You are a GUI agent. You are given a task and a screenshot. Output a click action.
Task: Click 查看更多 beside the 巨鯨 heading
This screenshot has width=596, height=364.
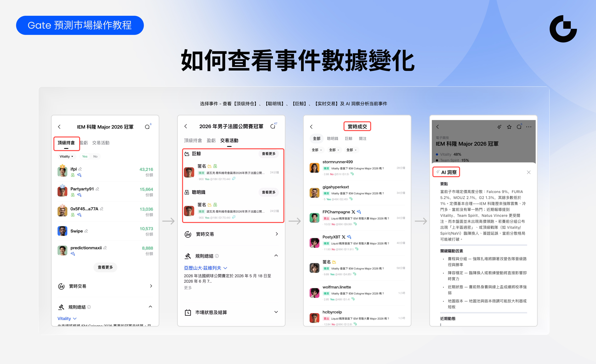pyautogui.click(x=269, y=154)
